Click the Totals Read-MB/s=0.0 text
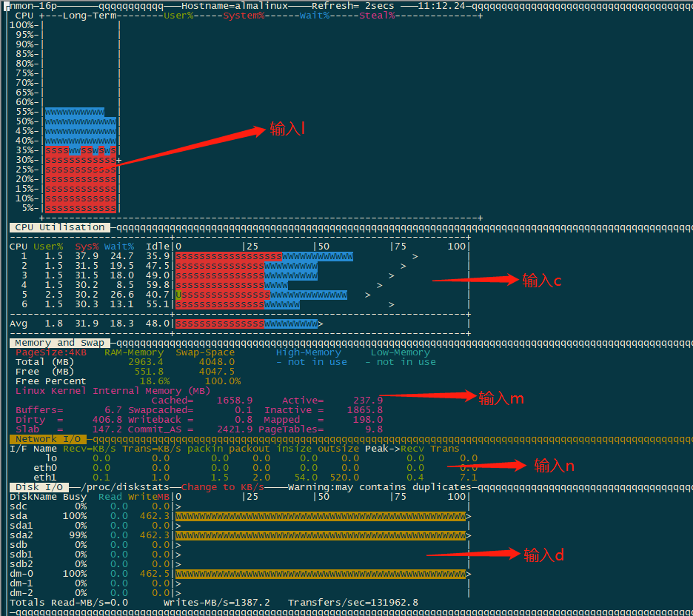Screen dimensions: 693x616 coord(69,603)
